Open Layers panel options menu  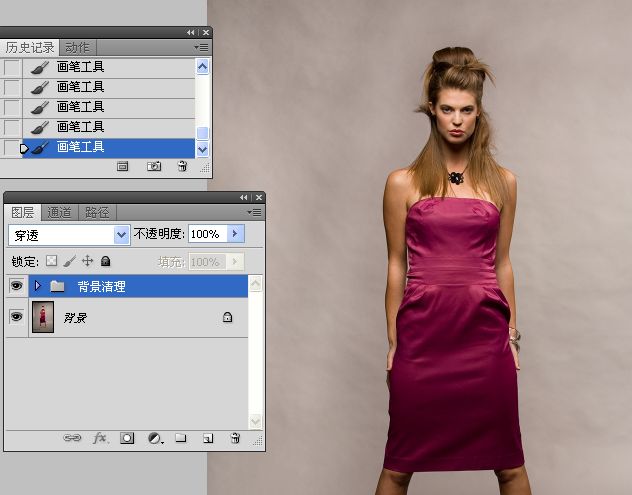(x=254, y=212)
